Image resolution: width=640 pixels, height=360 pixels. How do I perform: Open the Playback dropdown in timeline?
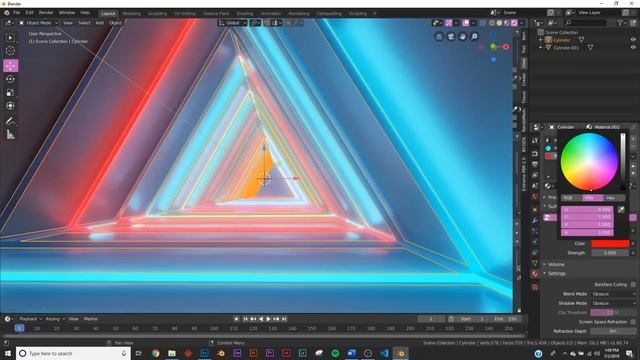[30, 319]
